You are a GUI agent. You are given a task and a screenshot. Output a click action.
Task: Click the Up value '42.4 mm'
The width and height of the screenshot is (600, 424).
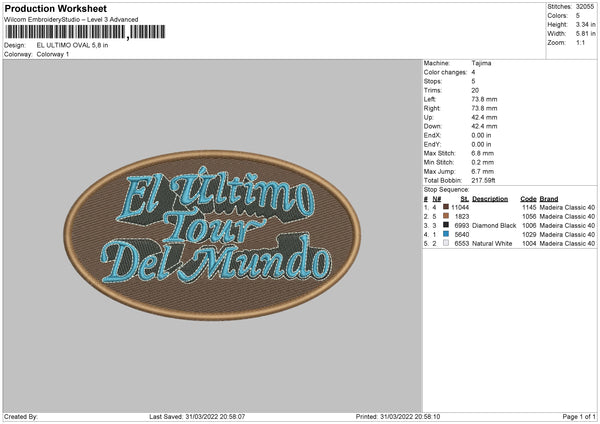click(x=484, y=117)
